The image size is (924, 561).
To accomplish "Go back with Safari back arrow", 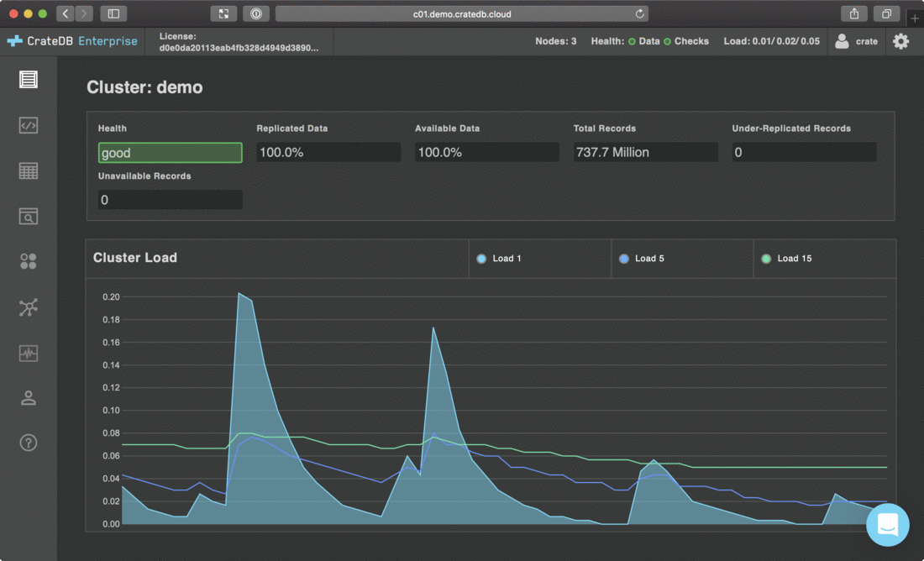I will point(65,13).
